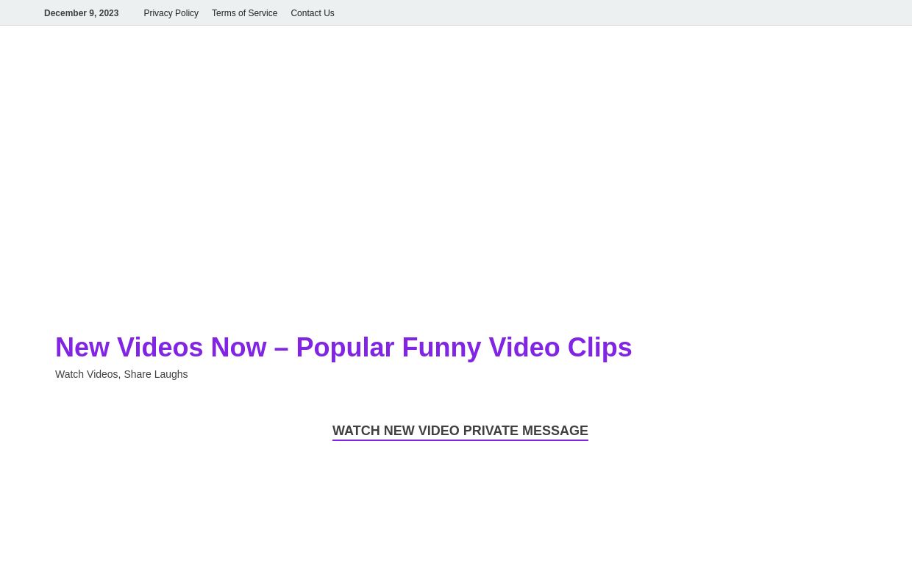Screen dimensions: 912x588
Task: Click the WATCH NEW VIDEO PRIVATE MESSAGE link
Action: click(460, 431)
